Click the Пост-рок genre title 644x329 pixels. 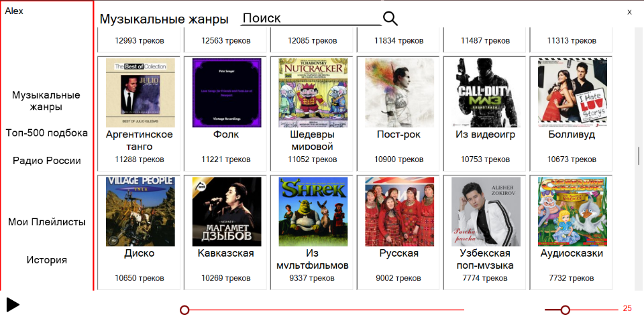pos(398,135)
